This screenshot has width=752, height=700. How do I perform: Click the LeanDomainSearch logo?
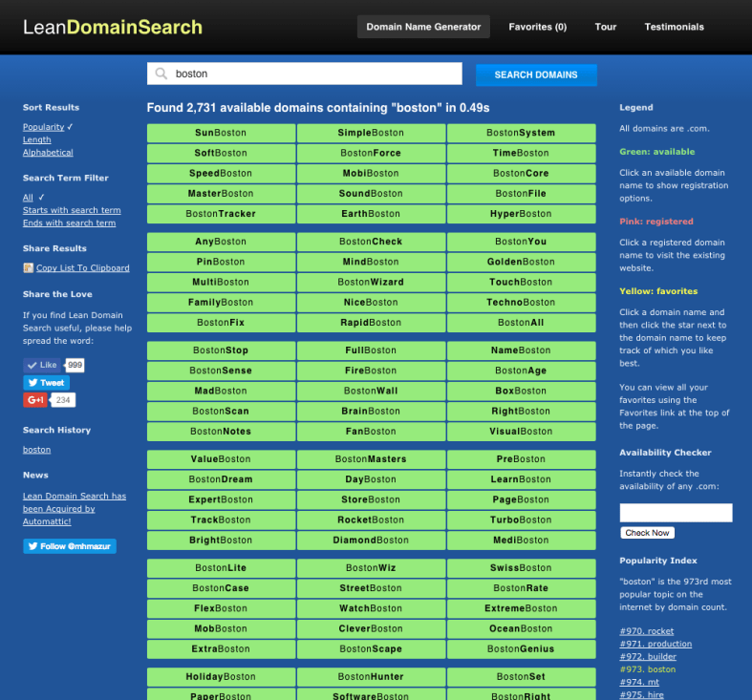coord(113,27)
